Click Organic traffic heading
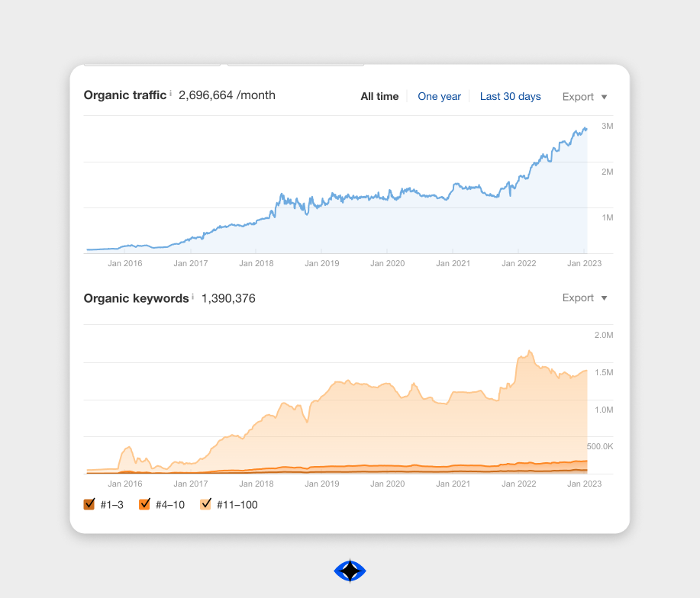The height and width of the screenshot is (598, 700). (125, 95)
